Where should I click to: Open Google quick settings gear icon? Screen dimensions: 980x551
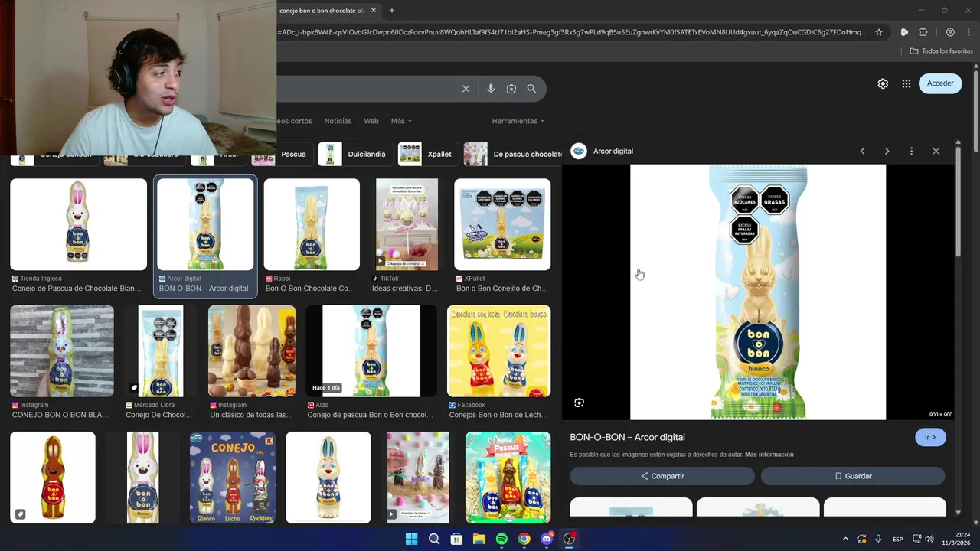click(x=883, y=83)
